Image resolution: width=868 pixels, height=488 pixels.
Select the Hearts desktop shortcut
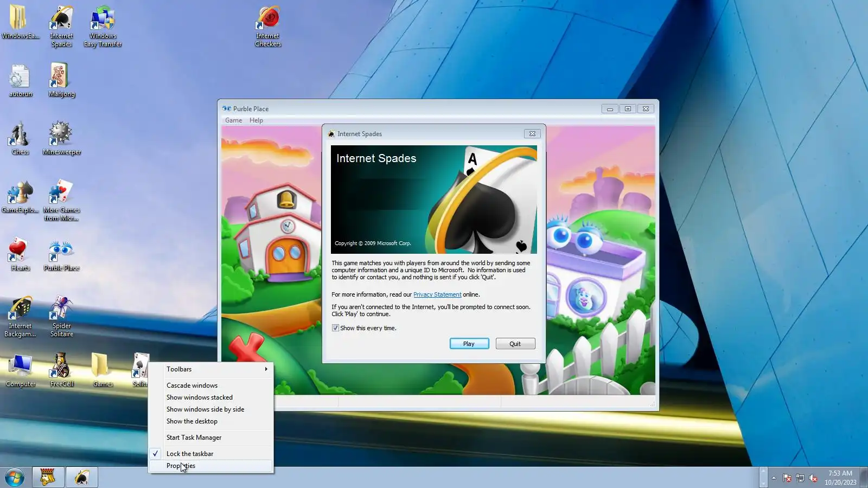tap(20, 254)
